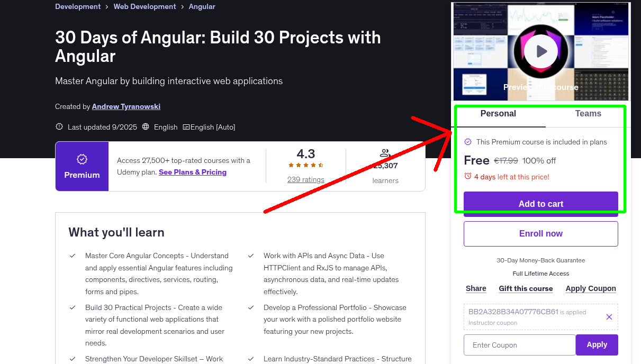Click the Enroll now button
Screen dimensions: 641x364
540,233
